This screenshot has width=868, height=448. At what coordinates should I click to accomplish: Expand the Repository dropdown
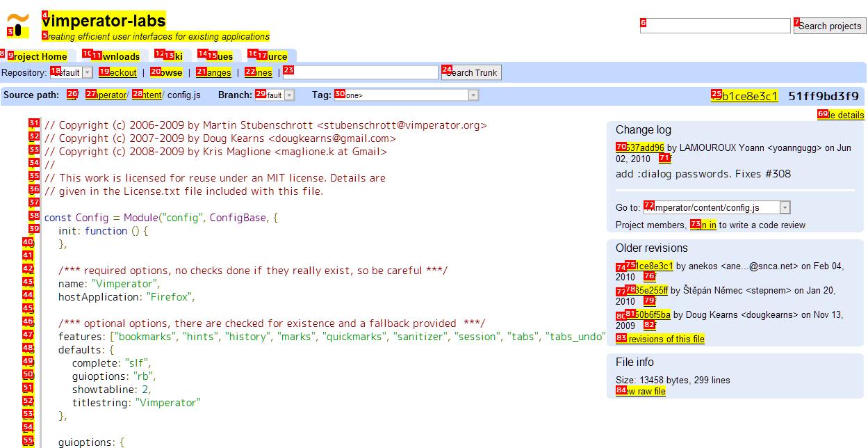(x=72, y=72)
